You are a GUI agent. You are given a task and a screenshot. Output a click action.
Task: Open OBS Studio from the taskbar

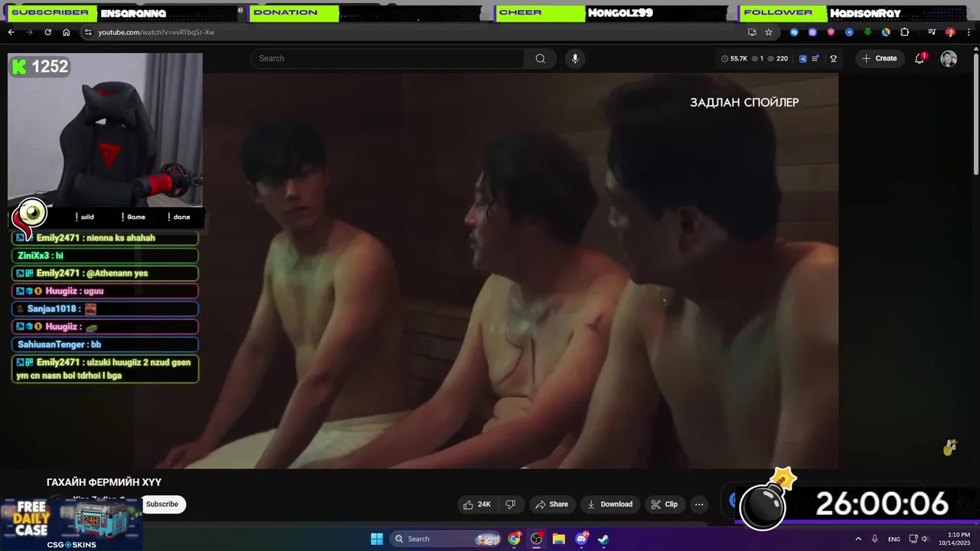pos(537,539)
